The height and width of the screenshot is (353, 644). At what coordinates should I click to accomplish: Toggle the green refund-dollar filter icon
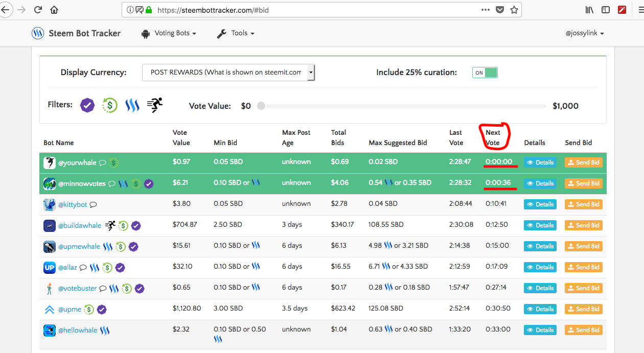110,105
